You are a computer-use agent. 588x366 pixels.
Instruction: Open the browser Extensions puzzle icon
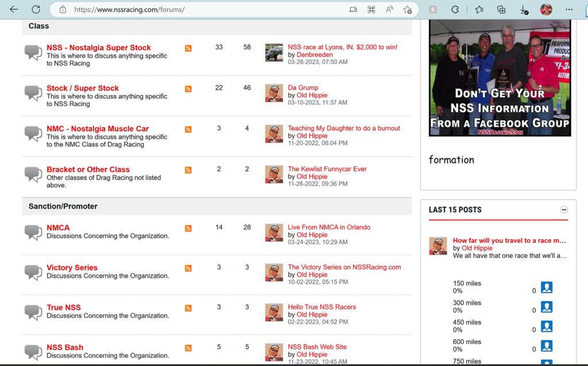click(x=455, y=10)
